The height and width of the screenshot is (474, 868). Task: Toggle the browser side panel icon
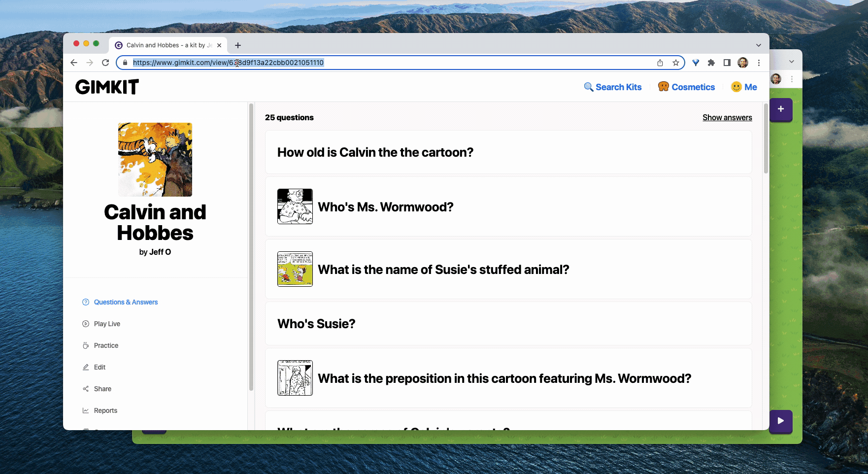pos(727,63)
